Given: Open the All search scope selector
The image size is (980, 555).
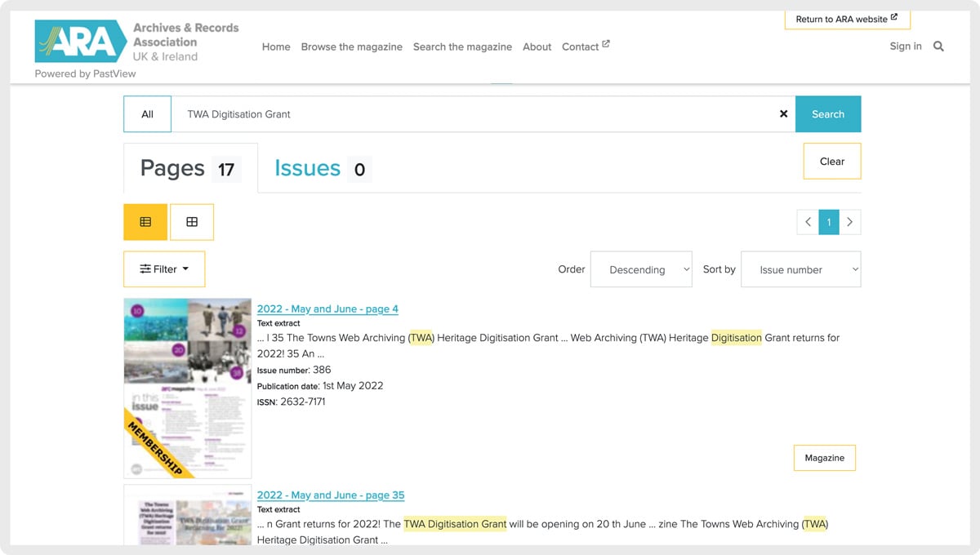Looking at the screenshot, I should [x=147, y=114].
